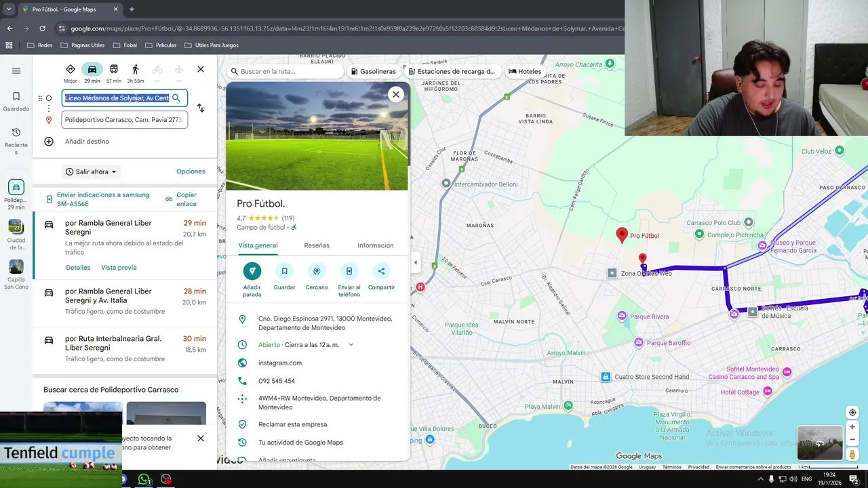Open Vista previa of the first route
This screenshot has width=868, height=488.
coord(119,268)
